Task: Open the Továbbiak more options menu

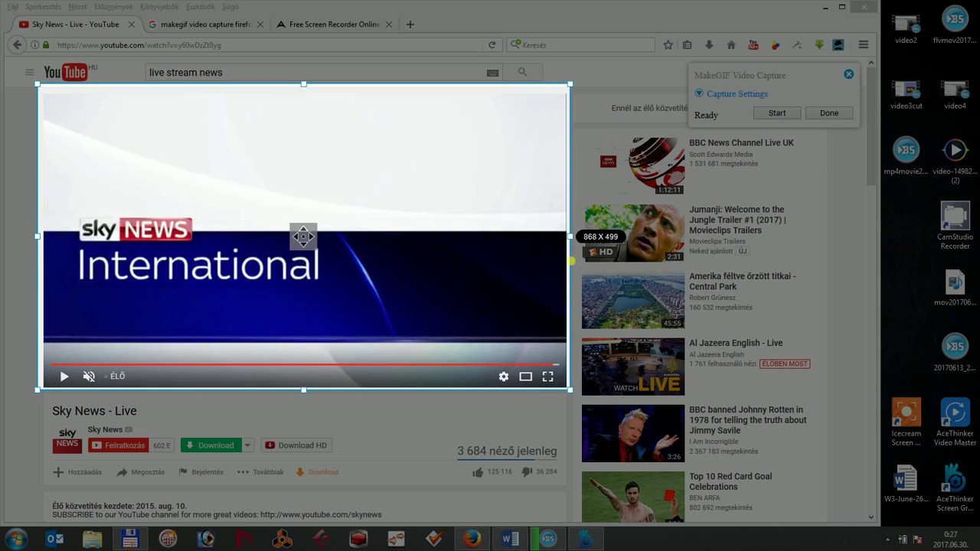Action: [260, 472]
